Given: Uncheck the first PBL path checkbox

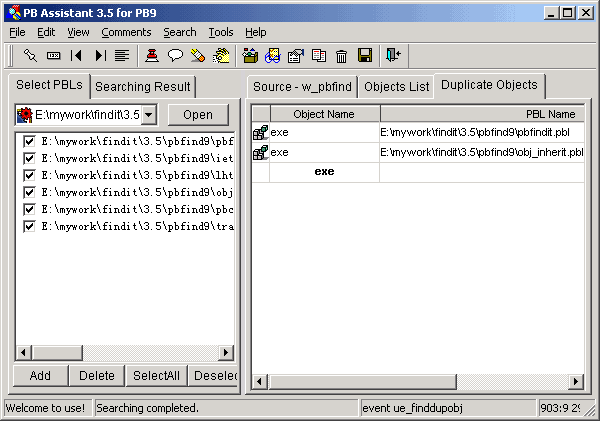Looking at the screenshot, I should pyautogui.click(x=30, y=141).
